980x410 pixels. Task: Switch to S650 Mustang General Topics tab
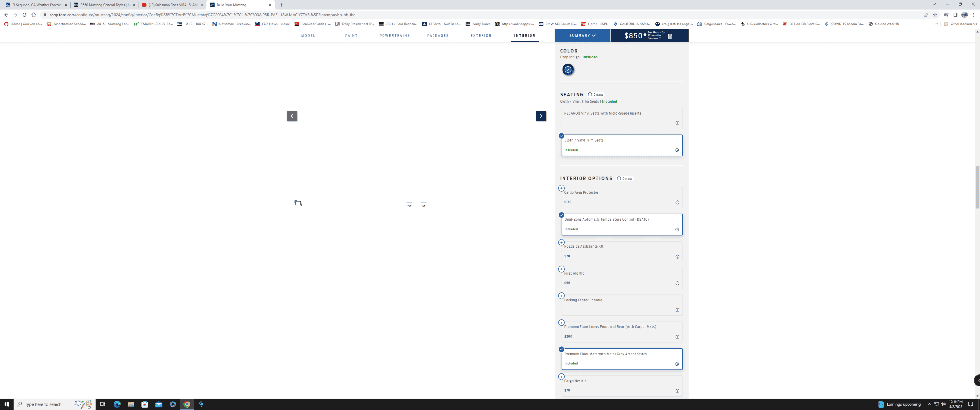click(x=105, y=5)
